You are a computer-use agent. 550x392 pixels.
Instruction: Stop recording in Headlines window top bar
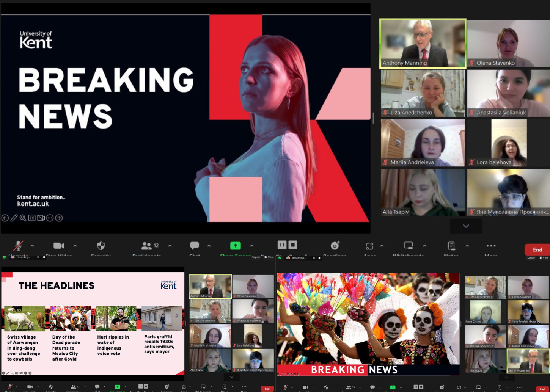click(x=44, y=257)
